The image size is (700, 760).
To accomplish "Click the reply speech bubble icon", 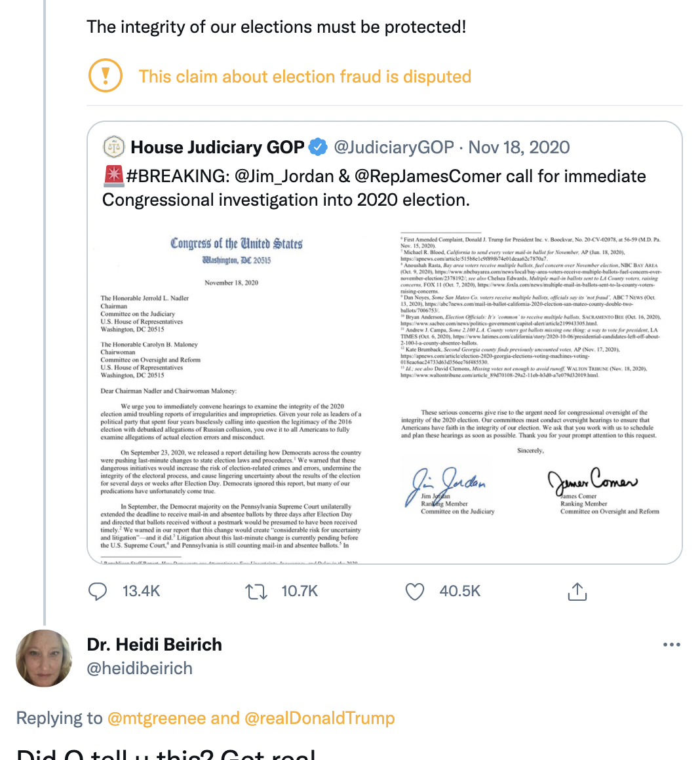I will point(98,592).
